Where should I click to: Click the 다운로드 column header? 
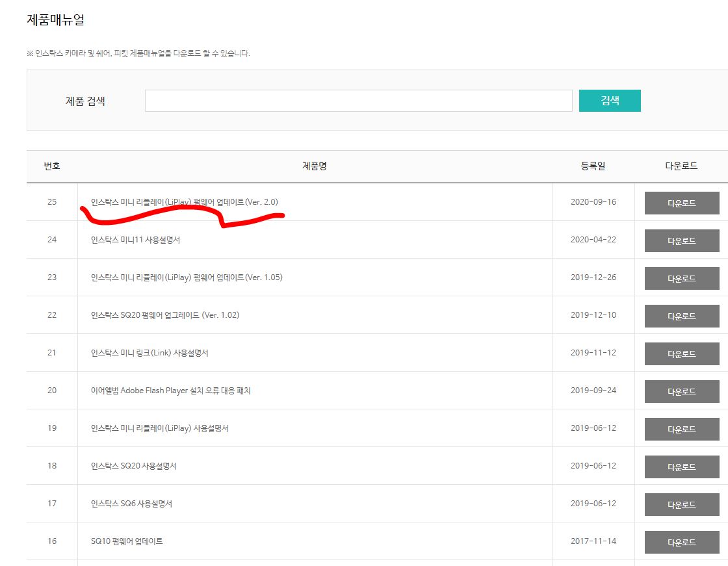[x=681, y=166]
